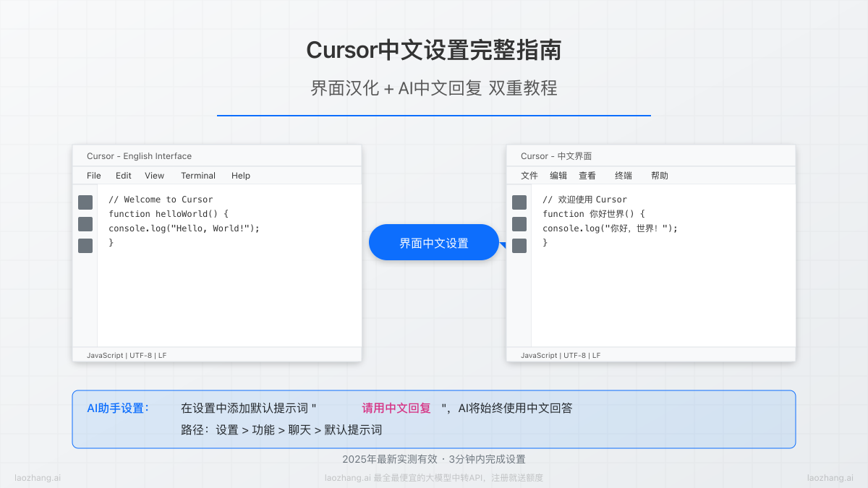Open 终端 menu in 中文界面 window
The image size is (868, 488).
tap(624, 176)
